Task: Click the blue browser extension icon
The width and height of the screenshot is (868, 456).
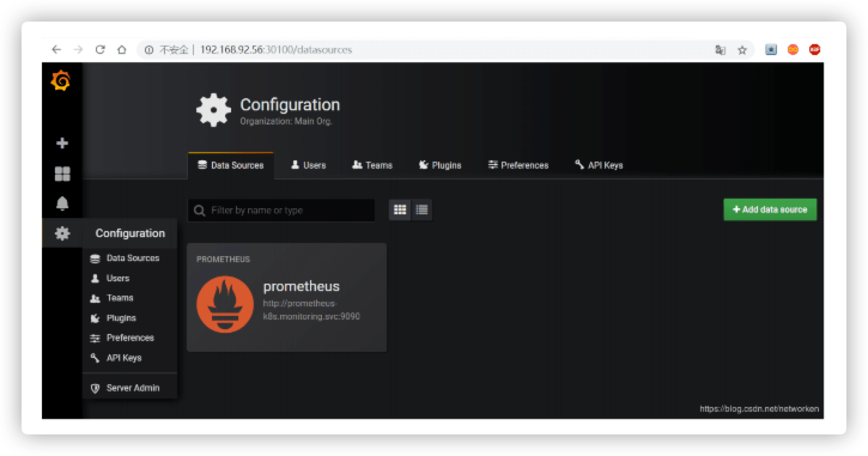Action: (771, 50)
